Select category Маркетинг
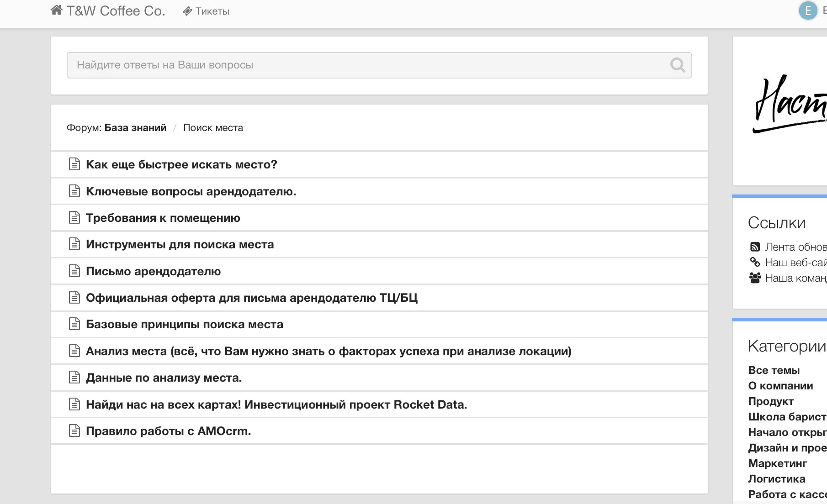 tap(778, 463)
